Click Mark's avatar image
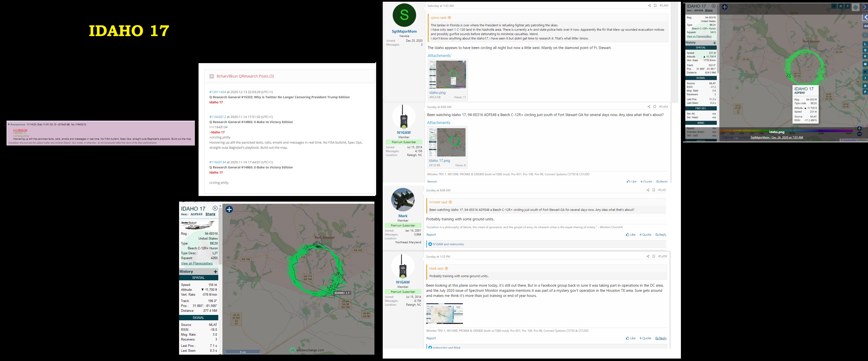This screenshot has width=868, height=361. click(x=403, y=200)
